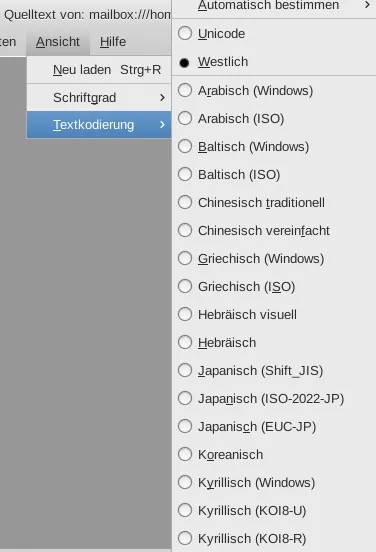Open the Ansicht menu
Viewport: 376px width, 552px height.
(x=58, y=42)
